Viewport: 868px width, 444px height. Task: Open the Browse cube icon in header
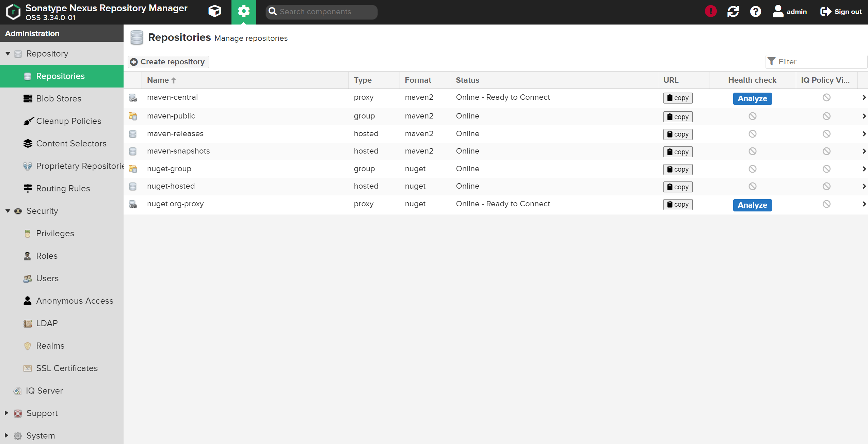click(x=214, y=11)
